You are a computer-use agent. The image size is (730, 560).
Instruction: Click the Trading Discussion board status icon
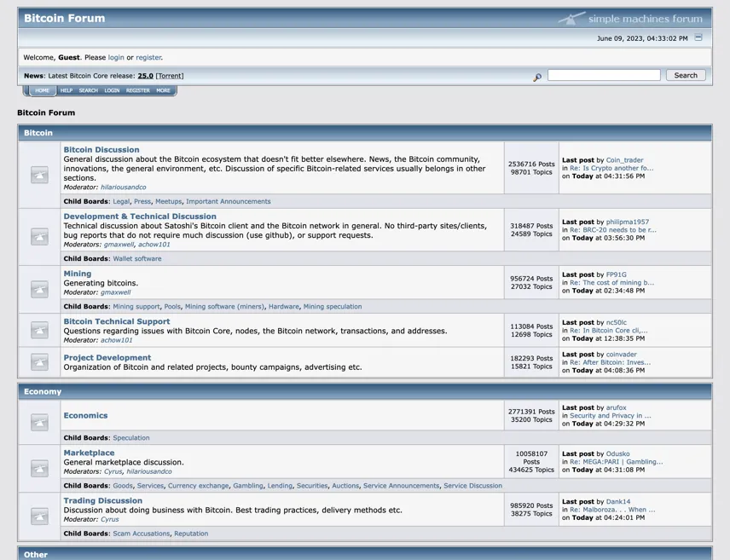point(39,517)
